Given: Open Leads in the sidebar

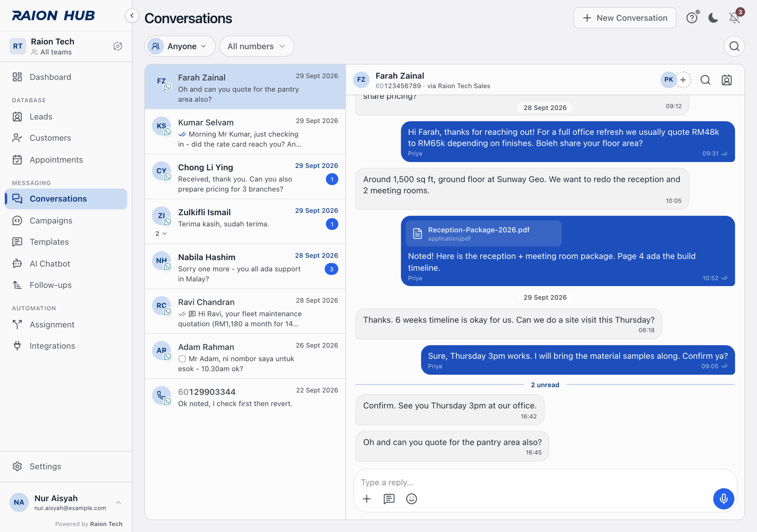Looking at the screenshot, I should click(66, 117).
